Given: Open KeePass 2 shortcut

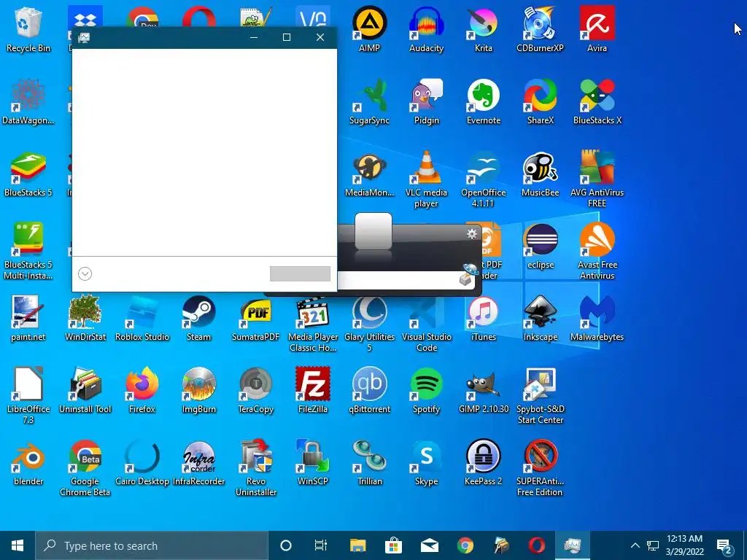Looking at the screenshot, I should click(x=483, y=463).
